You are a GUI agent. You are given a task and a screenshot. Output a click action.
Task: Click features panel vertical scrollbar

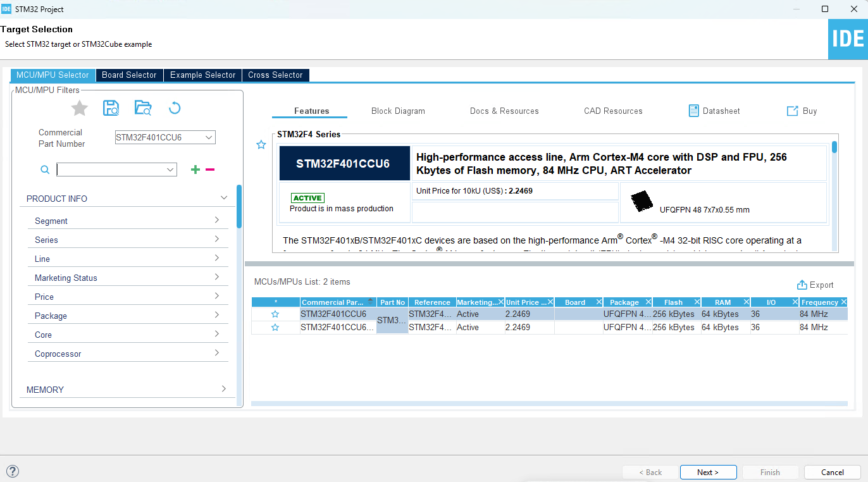(x=834, y=147)
